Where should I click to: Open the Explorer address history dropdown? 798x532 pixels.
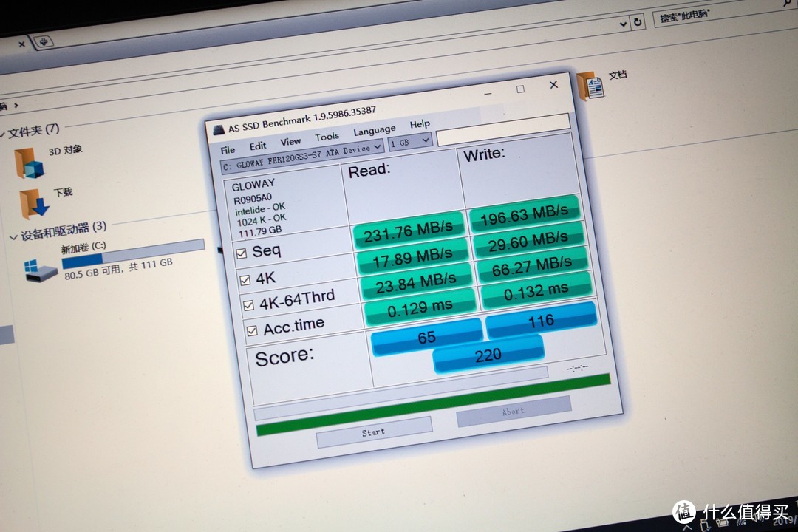coord(623,24)
